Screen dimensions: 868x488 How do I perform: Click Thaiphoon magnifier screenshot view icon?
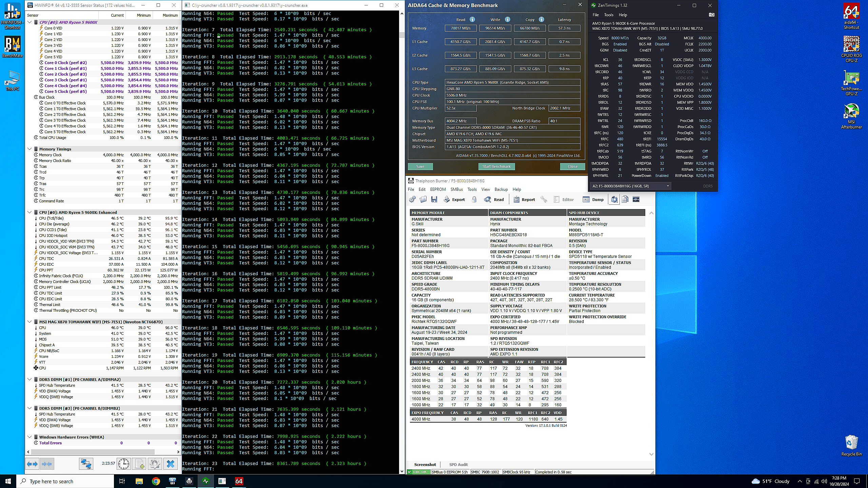pos(614,200)
